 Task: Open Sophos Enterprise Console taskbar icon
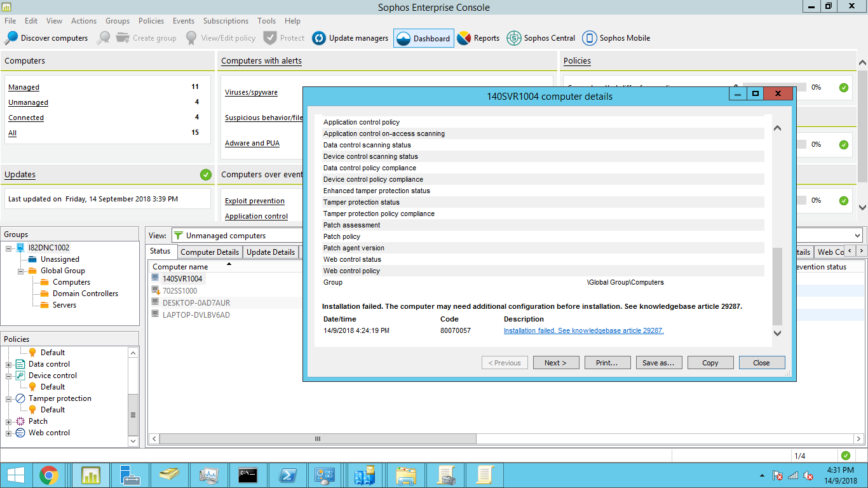pyautogui.click(x=91, y=475)
